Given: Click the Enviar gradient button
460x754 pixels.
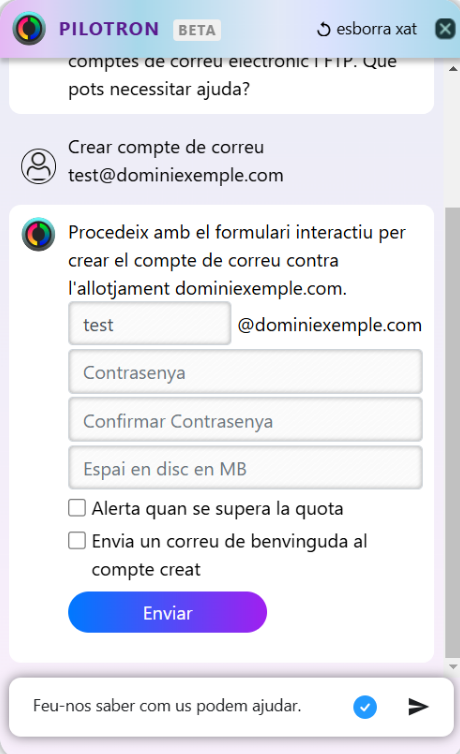Looking at the screenshot, I should click(x=167, y=612).
